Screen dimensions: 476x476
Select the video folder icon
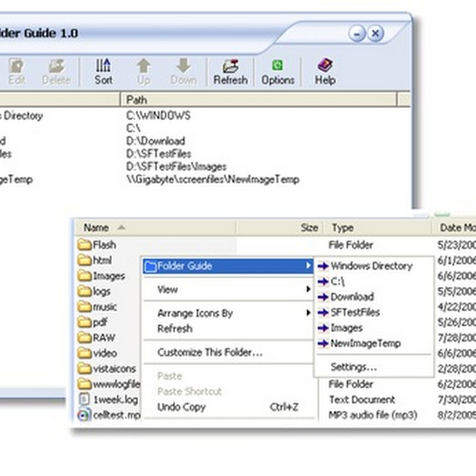tap(84, 353)
